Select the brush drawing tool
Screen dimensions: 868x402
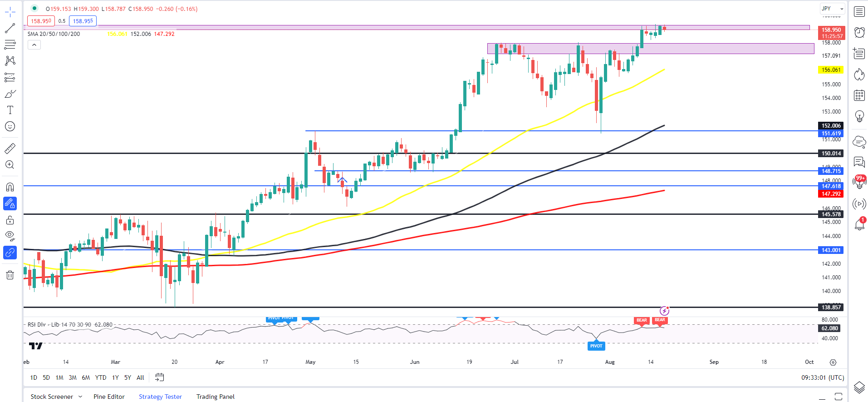pyautogui.click(x=10, y=94)
